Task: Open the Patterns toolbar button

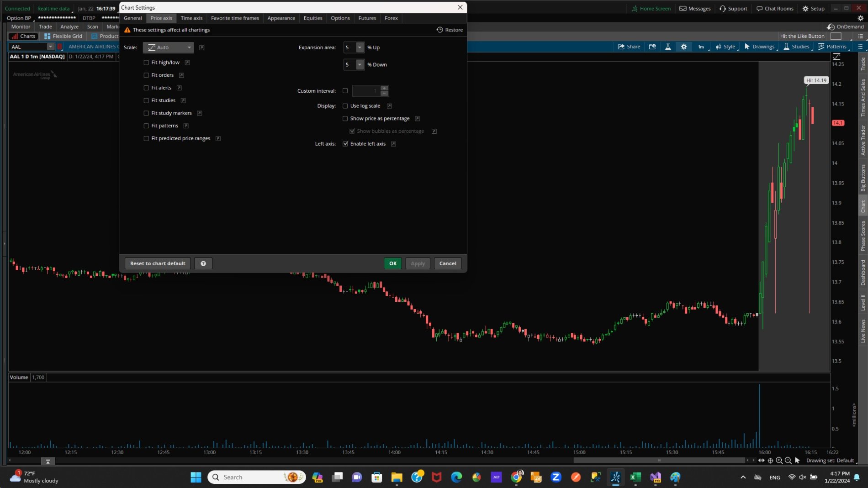Action: (832, 47)
